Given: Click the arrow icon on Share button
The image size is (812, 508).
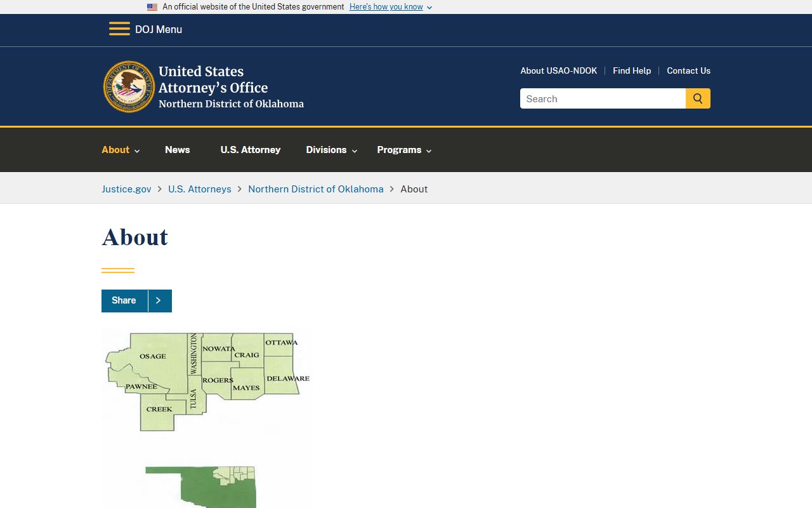Looking at the screenshot, I should (x=159, y=301).
